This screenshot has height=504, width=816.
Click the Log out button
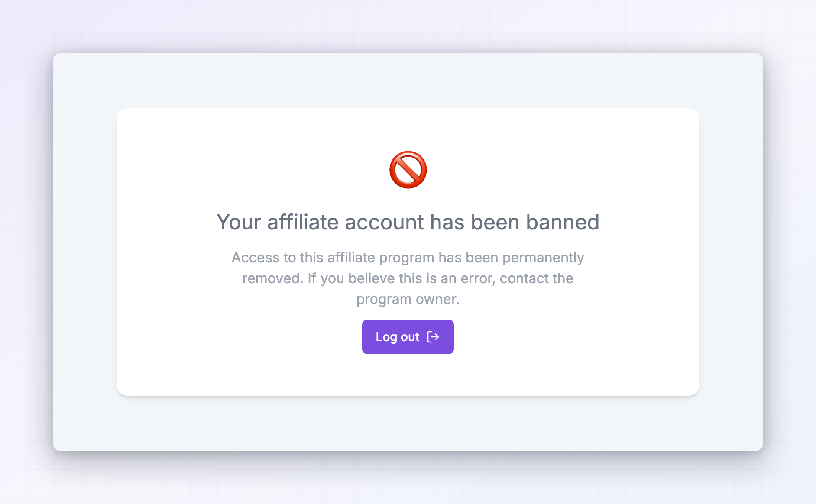tap(408, 337)
